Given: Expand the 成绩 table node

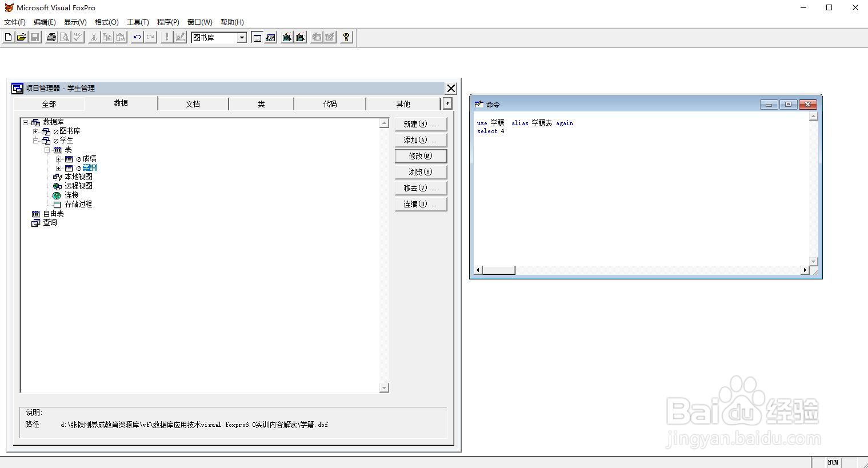Looking at the screenshot, I should click(58, 159).
